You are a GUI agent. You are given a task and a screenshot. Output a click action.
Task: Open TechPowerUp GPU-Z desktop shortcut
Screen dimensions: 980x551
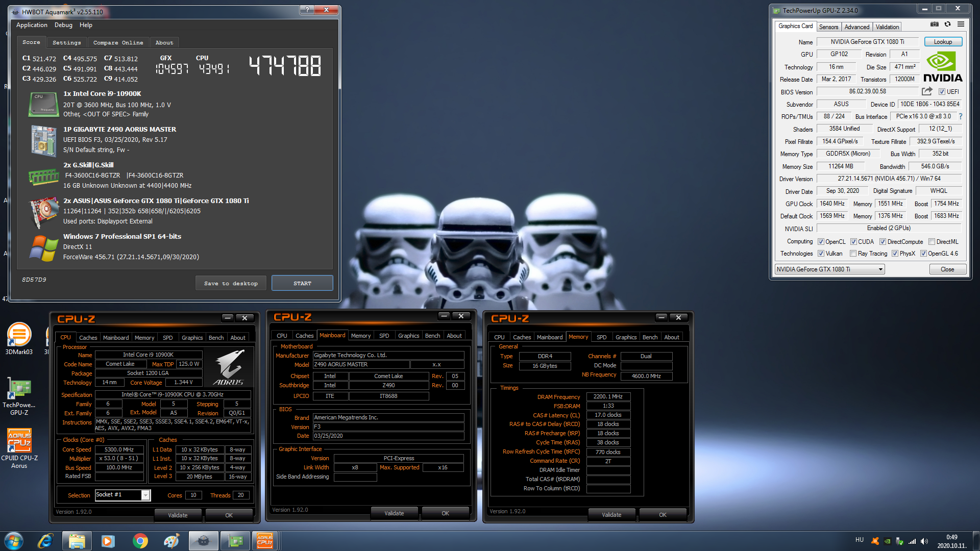pos(19,397)
